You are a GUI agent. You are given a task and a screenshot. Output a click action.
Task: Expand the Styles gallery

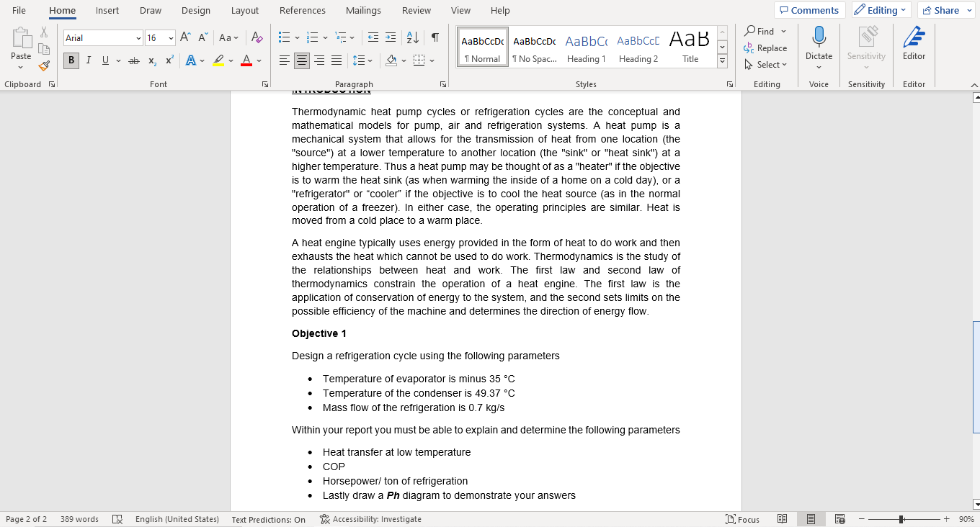(722, 61)
